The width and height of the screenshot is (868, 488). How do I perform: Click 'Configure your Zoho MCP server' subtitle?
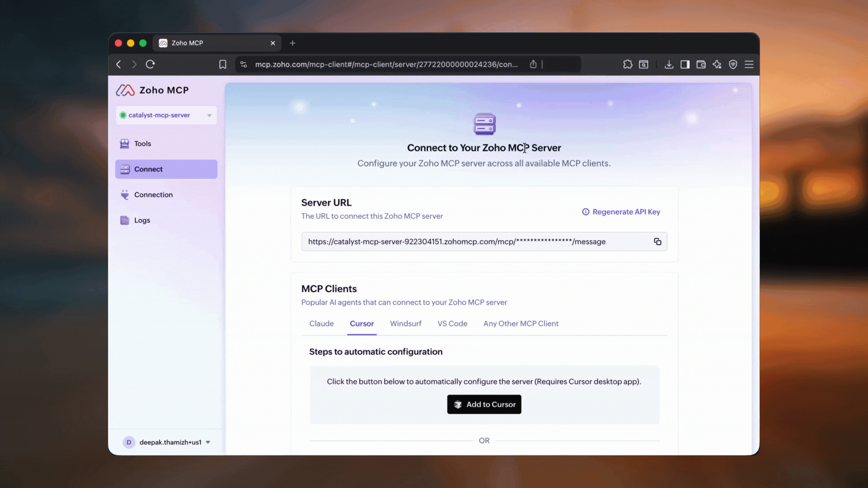pos(484,163)
